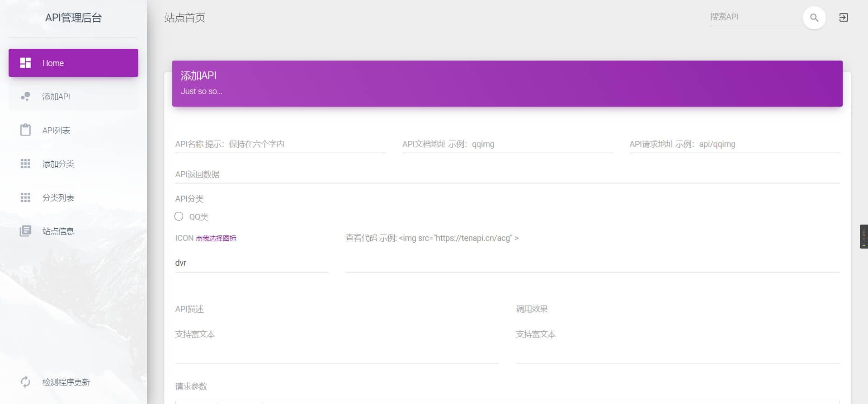Click the API返回数据 input field
Image resolution: width=868 pixels, height=404 pixels.
[x=507, y=174]
